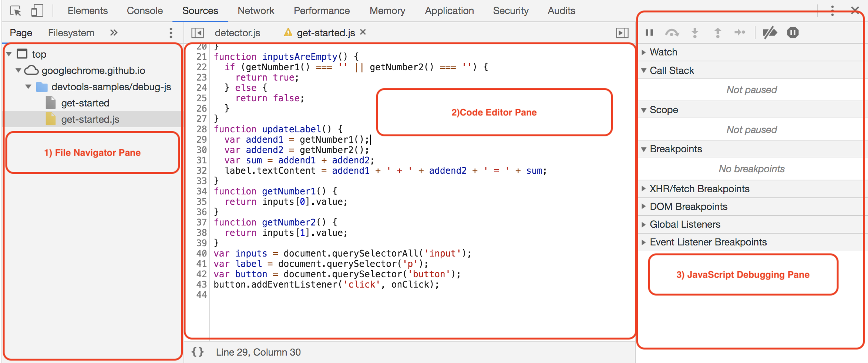Open the Performance panel

(x=322, y=11)
